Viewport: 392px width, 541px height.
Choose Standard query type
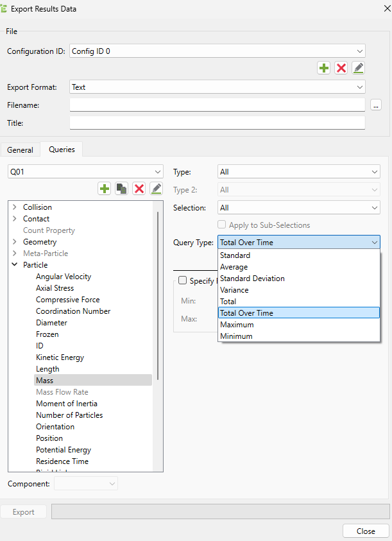[299, 255]
